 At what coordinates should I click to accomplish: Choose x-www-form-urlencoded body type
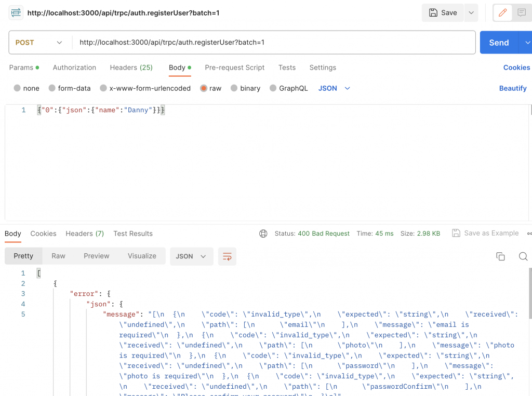coord(103,88)
